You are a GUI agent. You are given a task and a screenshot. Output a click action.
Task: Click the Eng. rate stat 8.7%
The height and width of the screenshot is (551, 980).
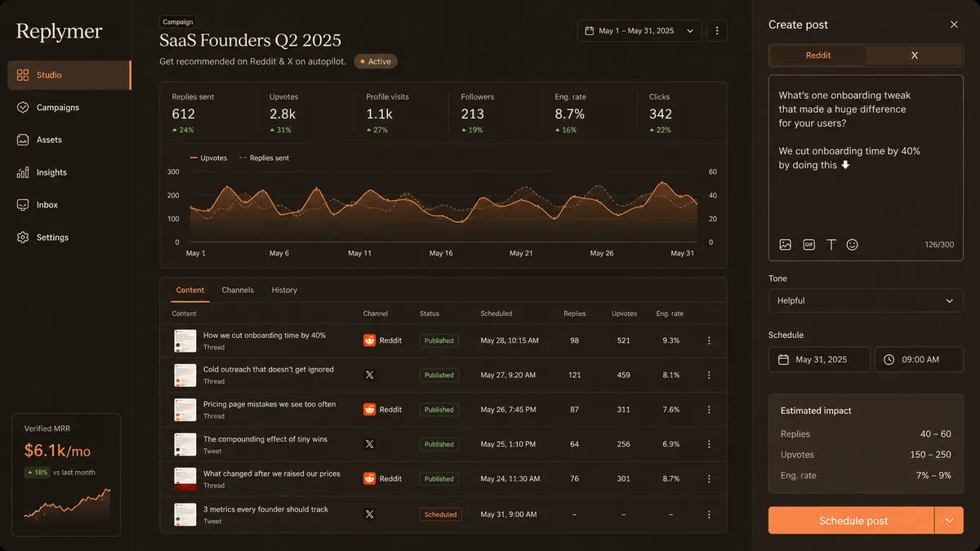click(569, 114)
